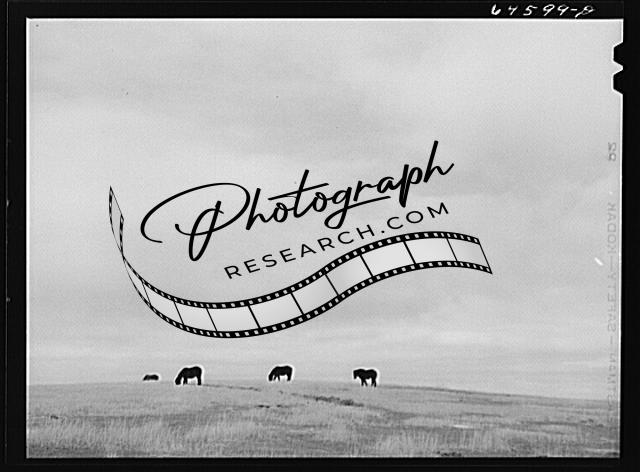Viewport: 640px width, 472px height.
Task: Click the dirt path on the hill's crest
Action: tap(320, 397)
